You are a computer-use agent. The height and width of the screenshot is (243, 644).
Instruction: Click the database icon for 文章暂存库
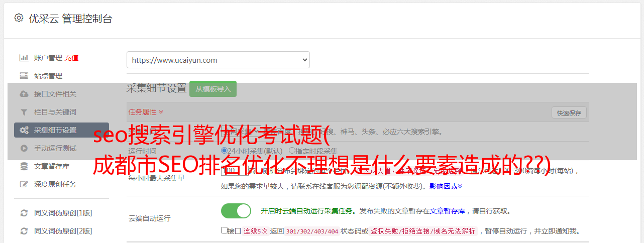coord(24,166)
